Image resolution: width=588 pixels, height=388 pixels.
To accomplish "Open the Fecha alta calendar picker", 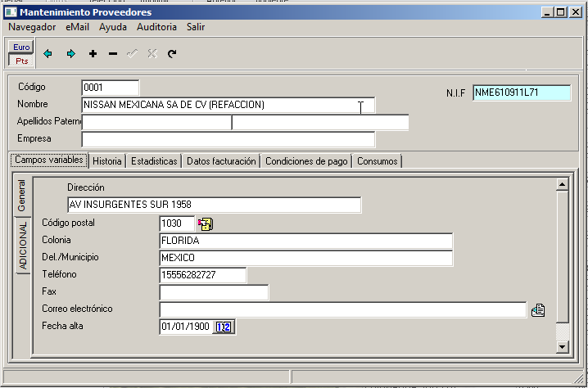I will click(224, 327).
